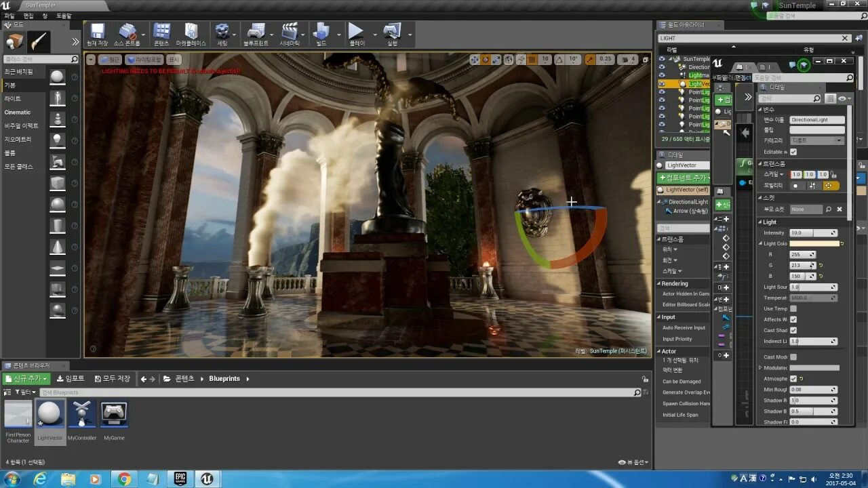Image resolution: width=868 pixels, height=488 pixels.
Task: Click the Light Color swatch bar
Action: [x=814, y=243]
